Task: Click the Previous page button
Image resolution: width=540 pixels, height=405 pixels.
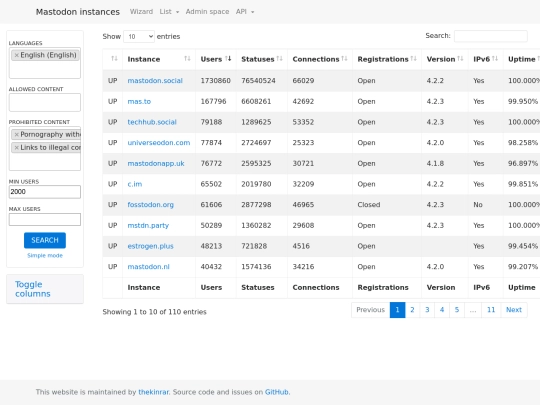Action: click(371, 310)
